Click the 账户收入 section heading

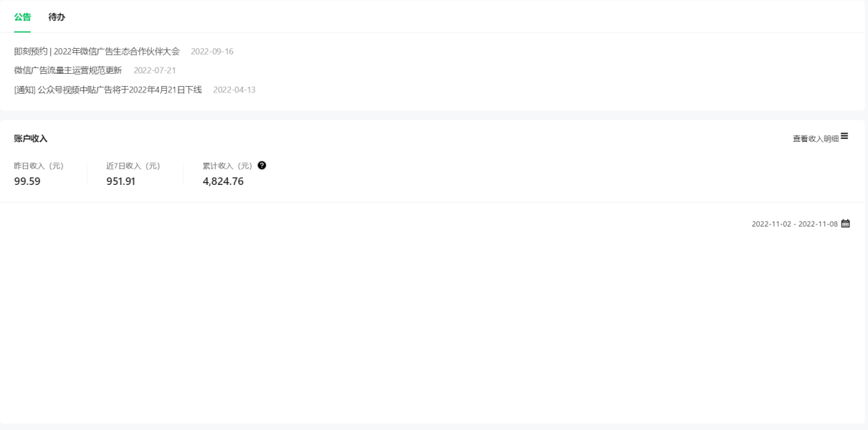coord(31,138)
